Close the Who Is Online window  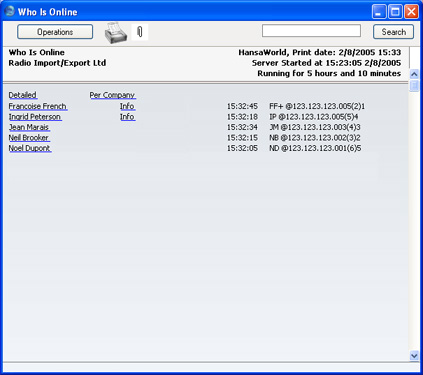(412, 12)
